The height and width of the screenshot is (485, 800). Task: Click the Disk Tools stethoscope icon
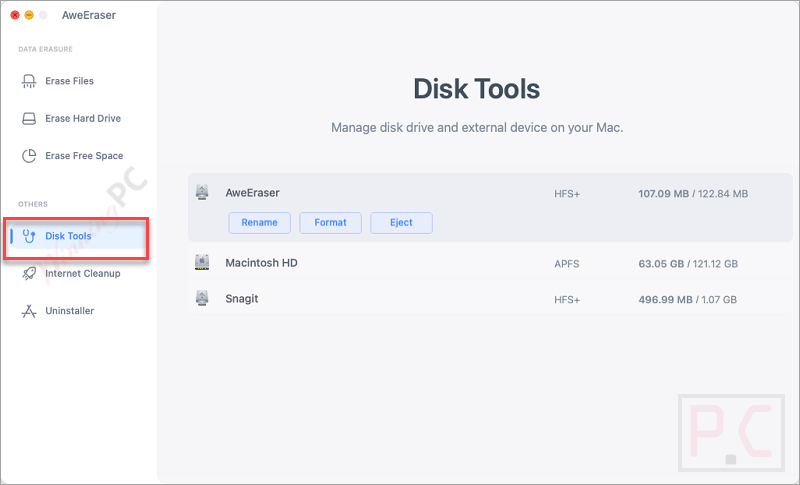29,236
